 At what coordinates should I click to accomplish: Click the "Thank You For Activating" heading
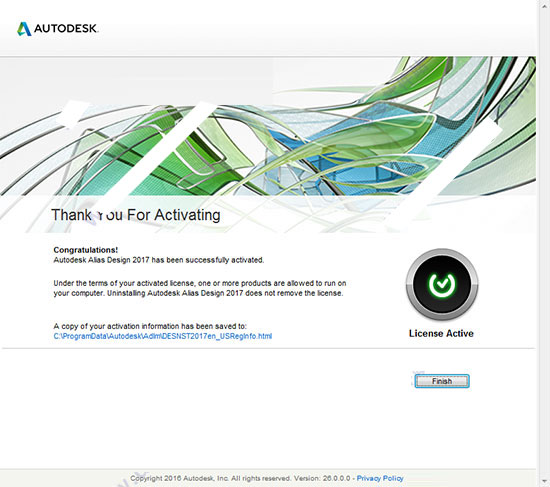click(136, 215)
